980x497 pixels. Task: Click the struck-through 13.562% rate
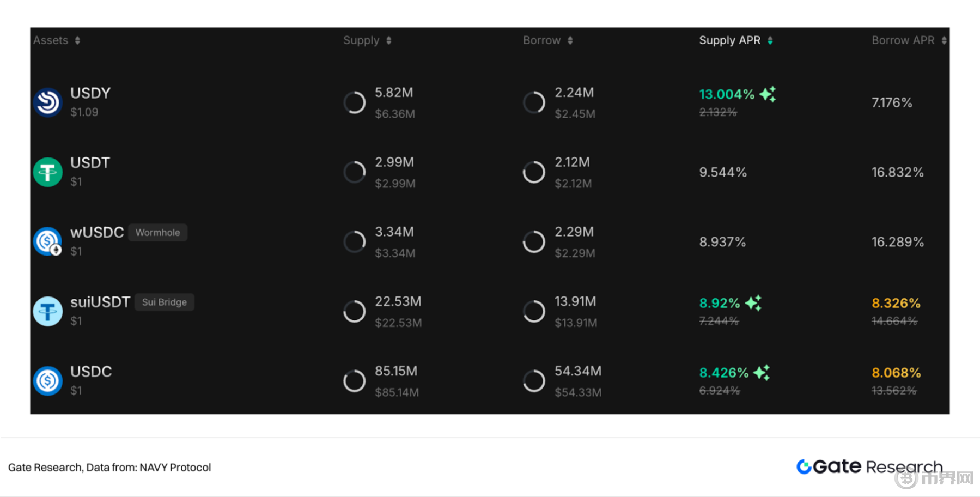(x=894, y=391)
